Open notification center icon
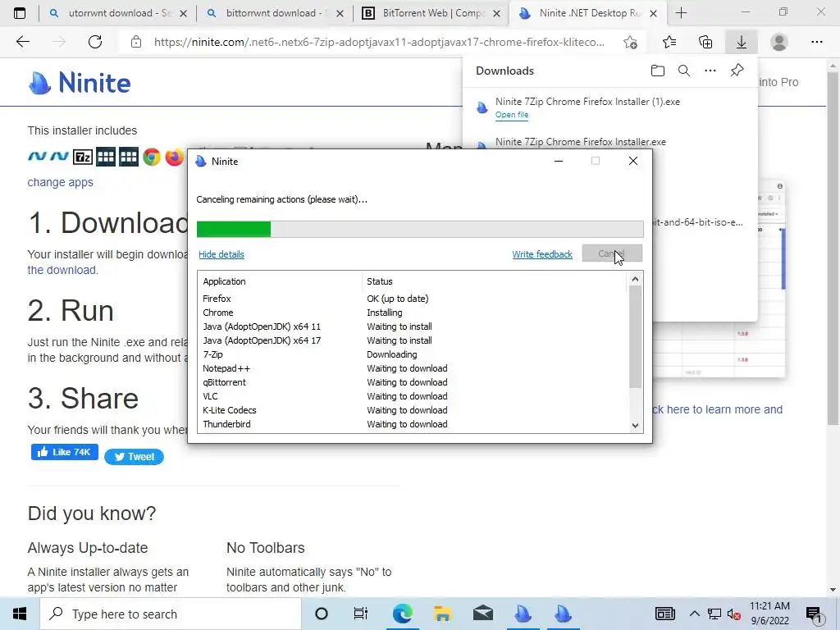 (814, 614)
